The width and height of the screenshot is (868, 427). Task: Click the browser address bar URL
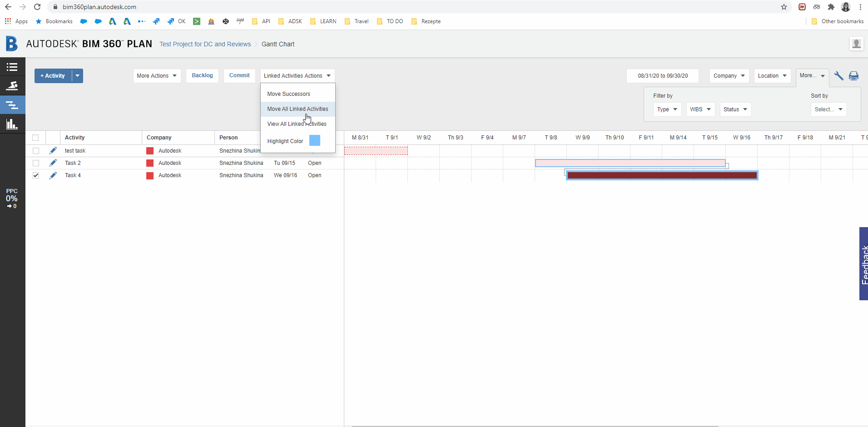tap(99, 7)
